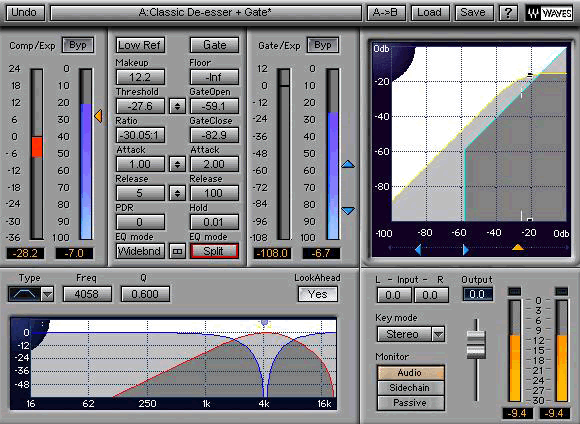Screen dimensions: 580x424
Task: Click the EQ graph frequency handle at 4k
Action: click(264, 323)
